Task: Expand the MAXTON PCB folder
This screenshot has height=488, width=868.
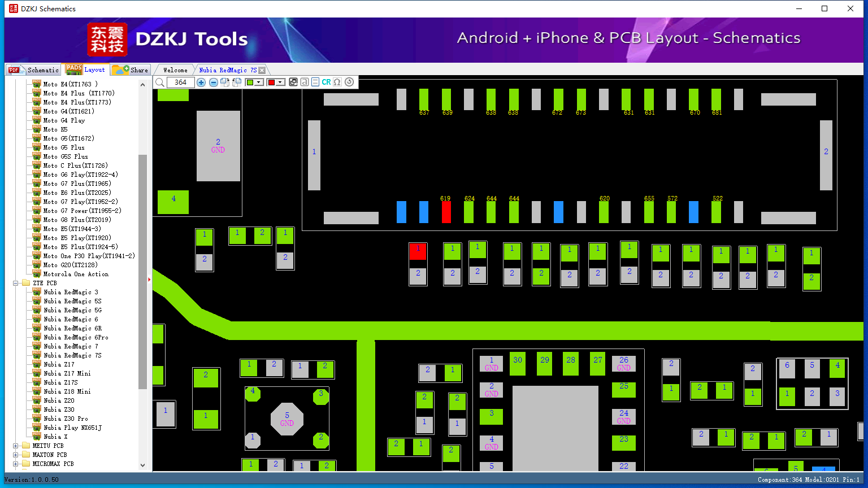Action: pyautogui.click(x=16, y=455)
